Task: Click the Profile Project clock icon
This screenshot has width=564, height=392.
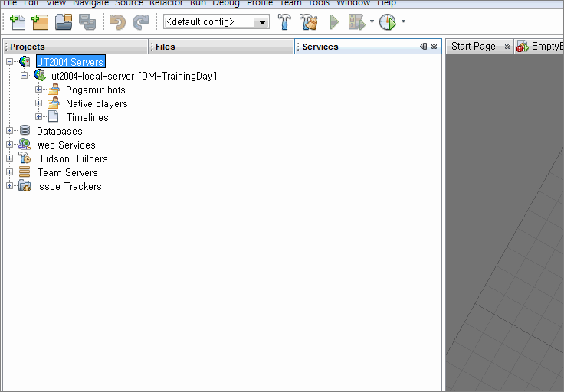Action: pos(388,22)
